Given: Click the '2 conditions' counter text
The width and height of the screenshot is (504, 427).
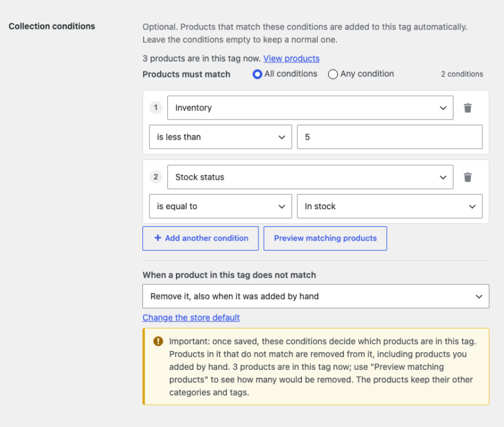Looking at the screenshot, I should click(462, 74).
